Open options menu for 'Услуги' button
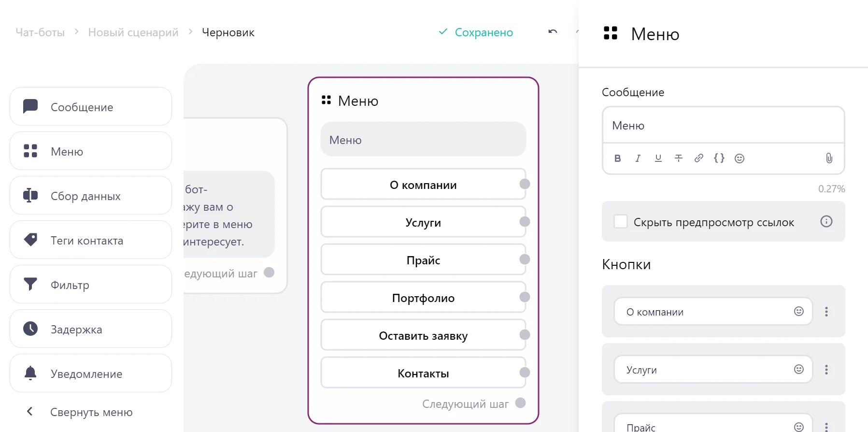The width and height of the screenshot is (868, 432). 826,370
